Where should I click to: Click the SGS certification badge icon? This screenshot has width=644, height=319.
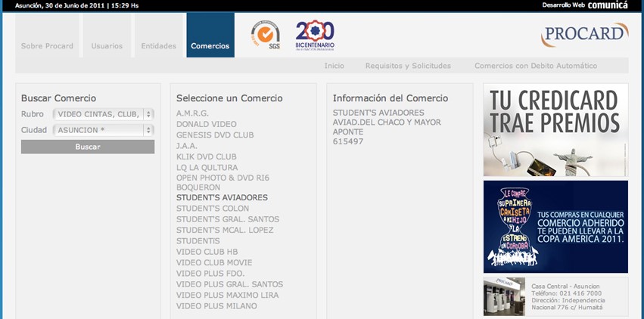(266, 35)
